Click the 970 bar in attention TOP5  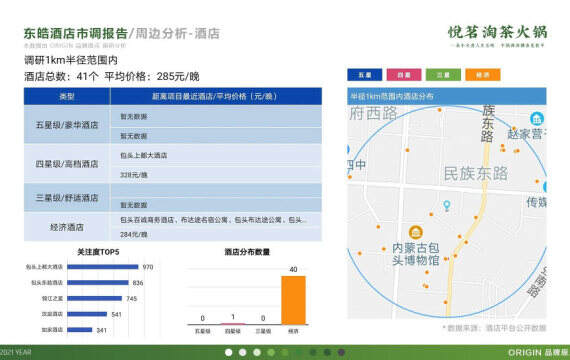pos(103,267)
